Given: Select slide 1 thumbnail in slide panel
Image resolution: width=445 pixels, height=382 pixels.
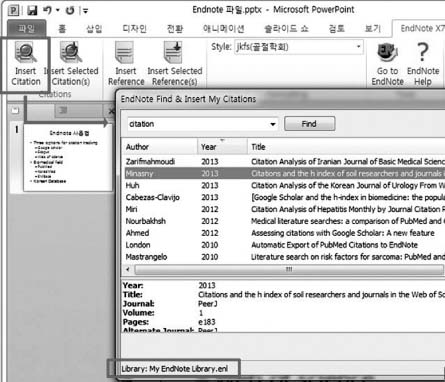Looking at the screenshot, I should (x=68, y=158).
